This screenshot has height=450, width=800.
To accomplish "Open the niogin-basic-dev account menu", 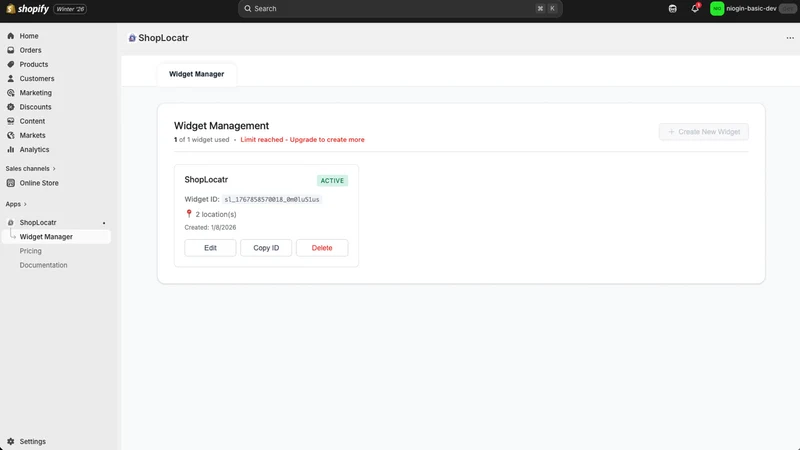I will [753, 9].
